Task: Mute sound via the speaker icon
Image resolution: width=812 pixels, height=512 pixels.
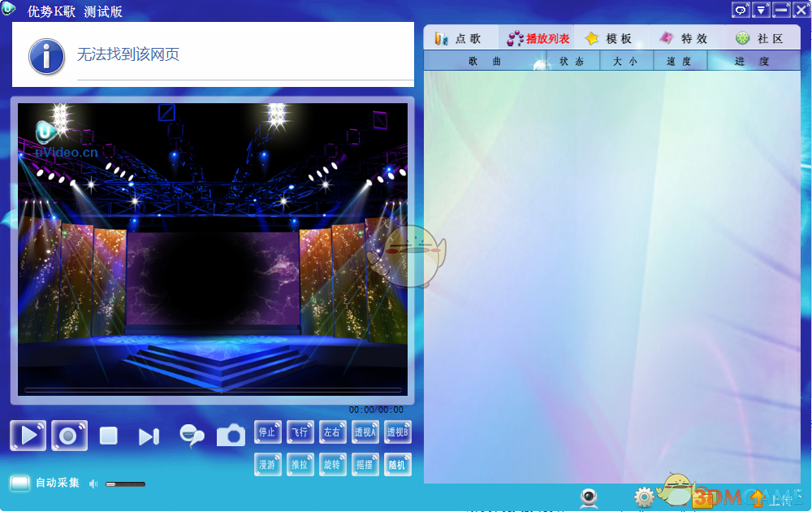Action: tap(93, 484)
